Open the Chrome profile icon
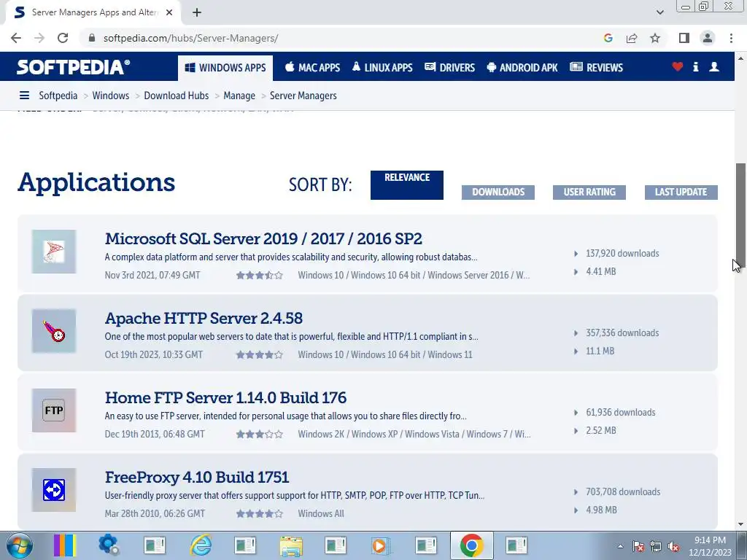This screenshot has width=747, height=560. coord(708,38)
